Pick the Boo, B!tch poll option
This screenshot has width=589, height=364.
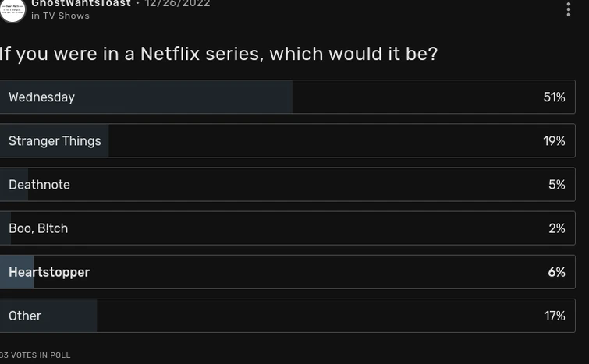38,228
